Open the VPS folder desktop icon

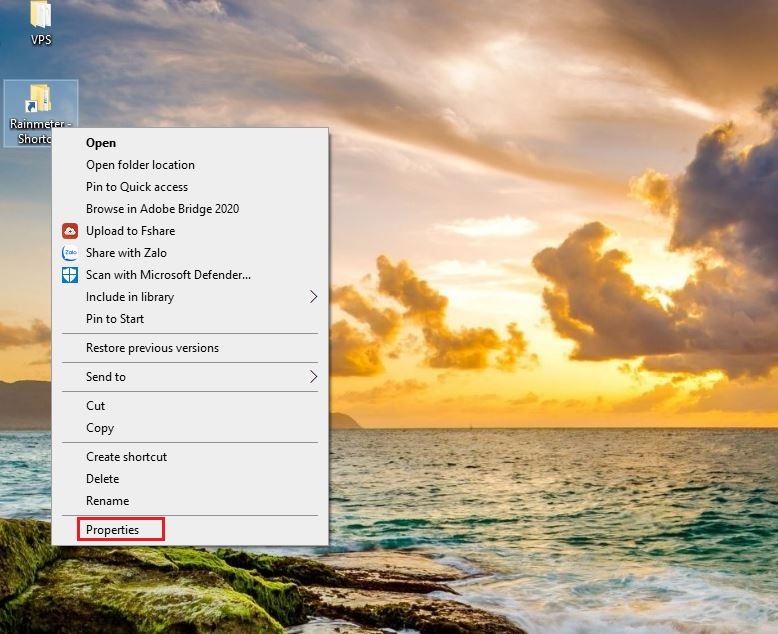41,23
